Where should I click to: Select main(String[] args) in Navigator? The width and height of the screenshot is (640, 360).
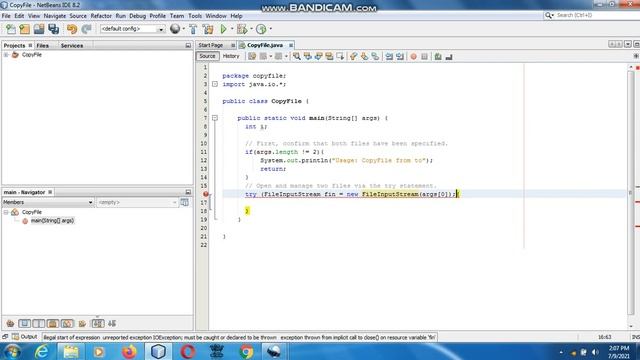[52, 221]
